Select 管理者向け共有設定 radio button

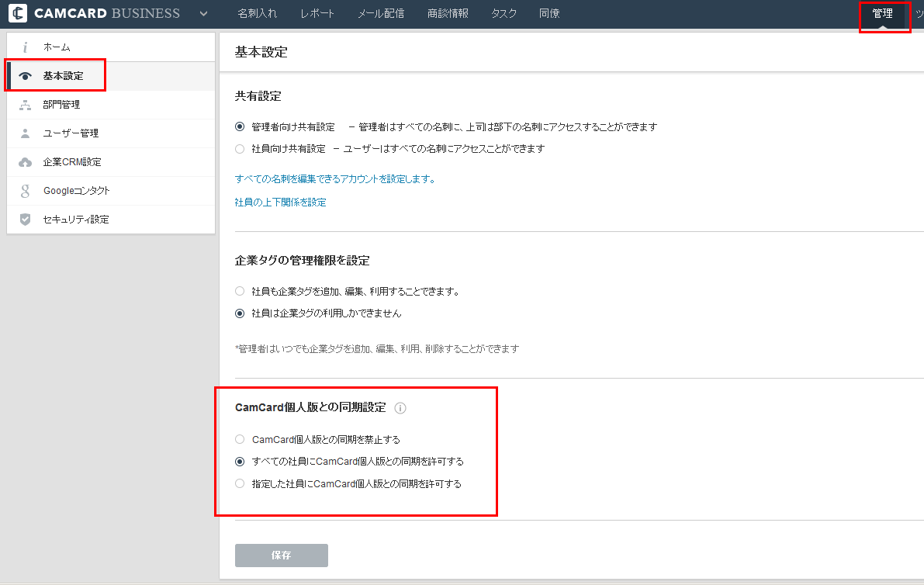240,126
